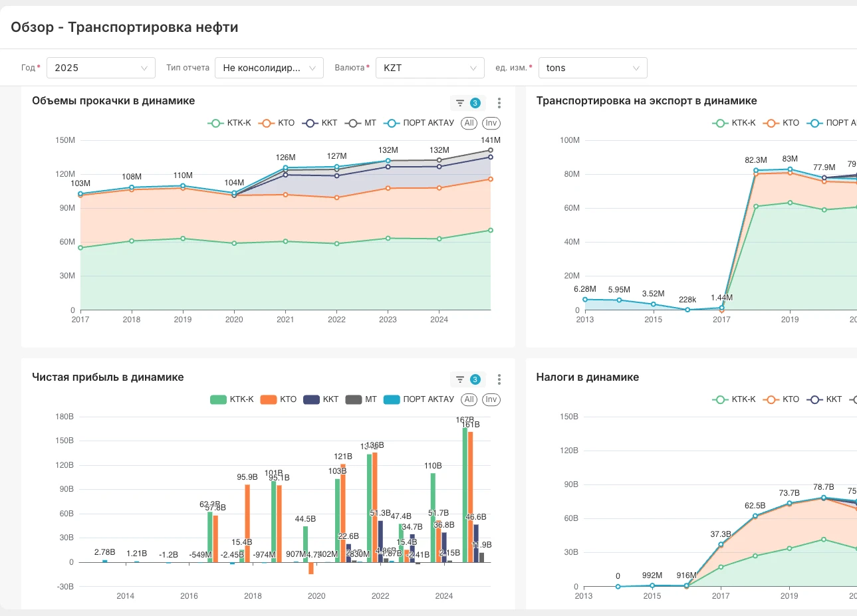Viewport: 857px width, 616px height.
Task: Toggle КТО in Налоги в динамике legend
Action: tap(781, 399)
